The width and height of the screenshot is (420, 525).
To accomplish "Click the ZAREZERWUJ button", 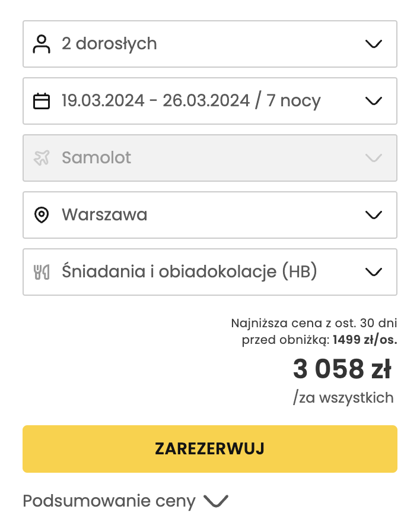I will [x=209, y=449].
